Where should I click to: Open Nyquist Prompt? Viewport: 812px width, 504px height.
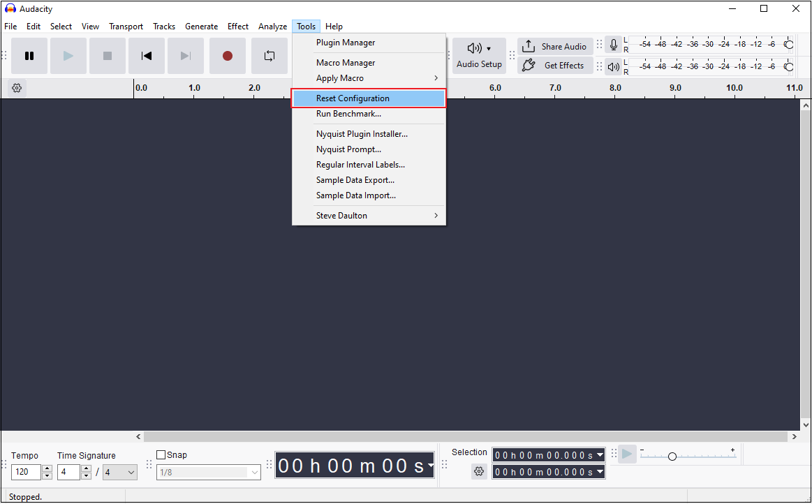click(348, 149)
